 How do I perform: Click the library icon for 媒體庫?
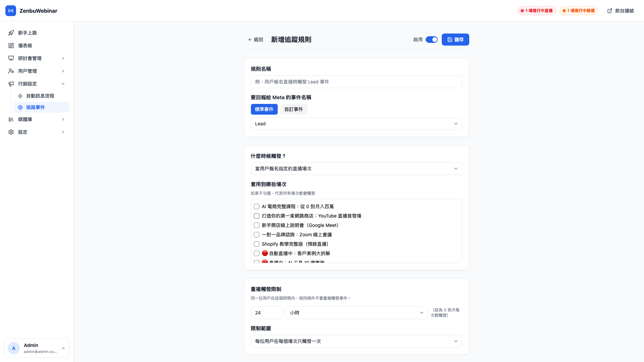coord(11,119)
